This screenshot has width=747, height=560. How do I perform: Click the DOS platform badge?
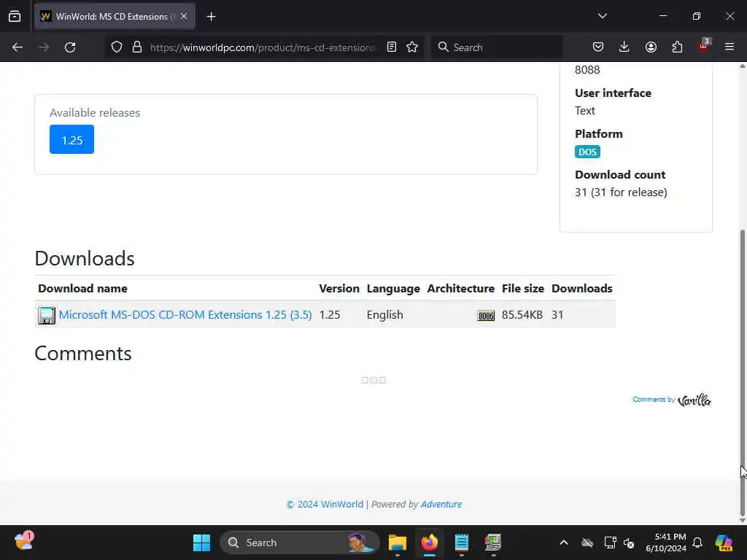(587, 152)
